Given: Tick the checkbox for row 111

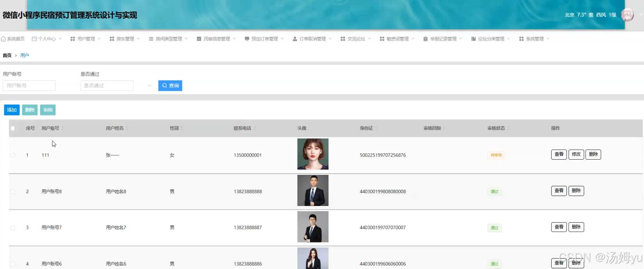Looking at the screenshot, I should (x=13, y=155).
